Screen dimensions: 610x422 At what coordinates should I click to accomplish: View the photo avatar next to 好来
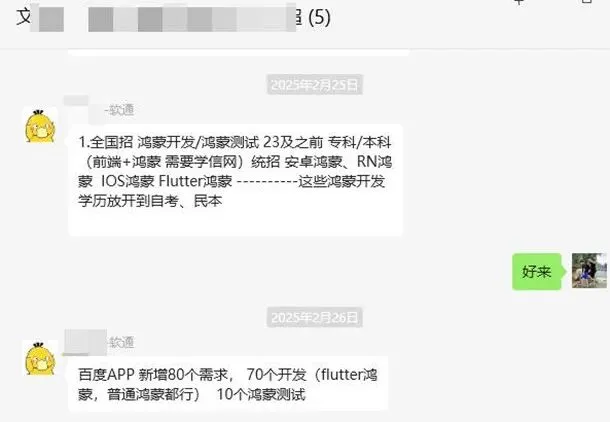589,271
